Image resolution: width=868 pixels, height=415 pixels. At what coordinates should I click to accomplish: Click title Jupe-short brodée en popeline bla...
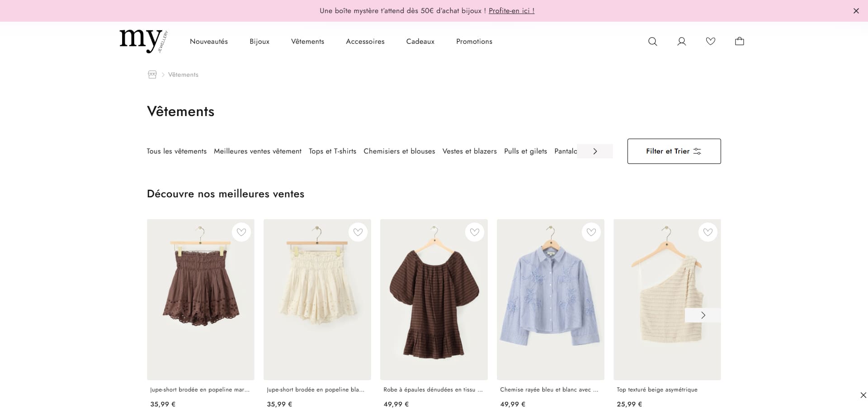click(316, 390)
